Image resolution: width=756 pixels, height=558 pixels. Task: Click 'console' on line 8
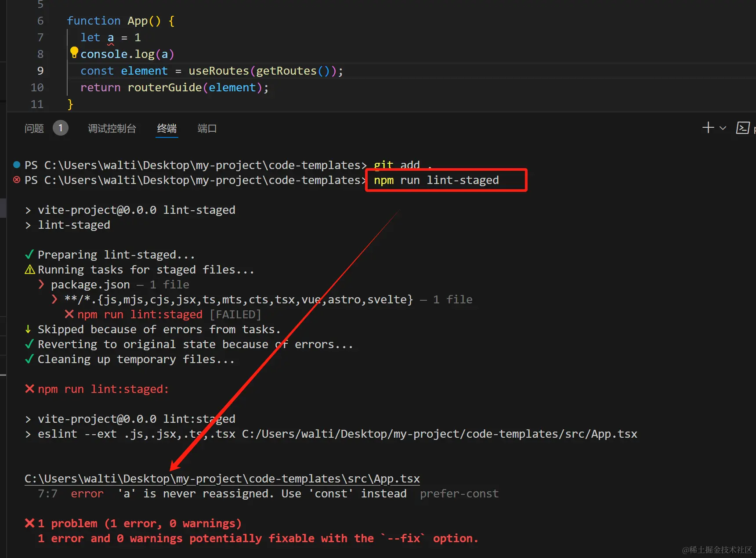click(104, 54)
